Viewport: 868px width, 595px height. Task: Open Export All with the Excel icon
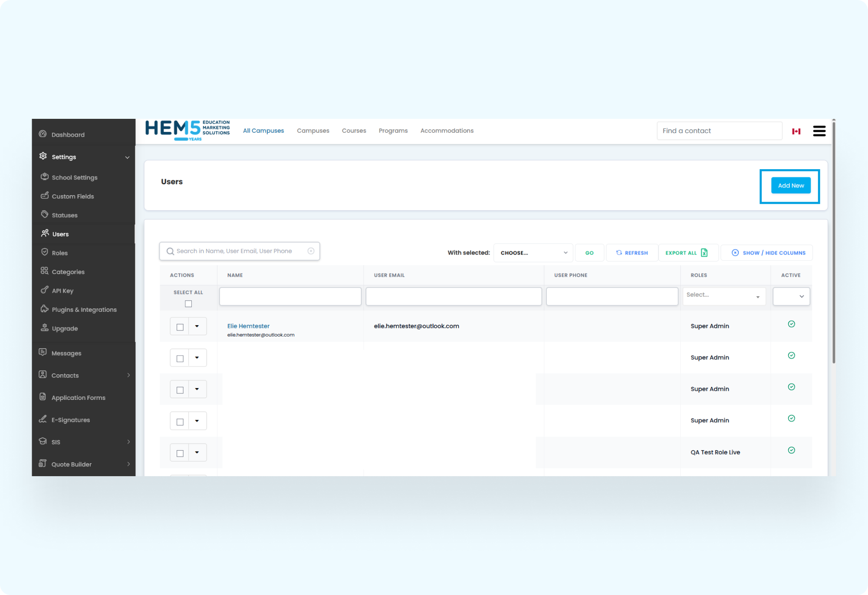(x=704, y=252)
